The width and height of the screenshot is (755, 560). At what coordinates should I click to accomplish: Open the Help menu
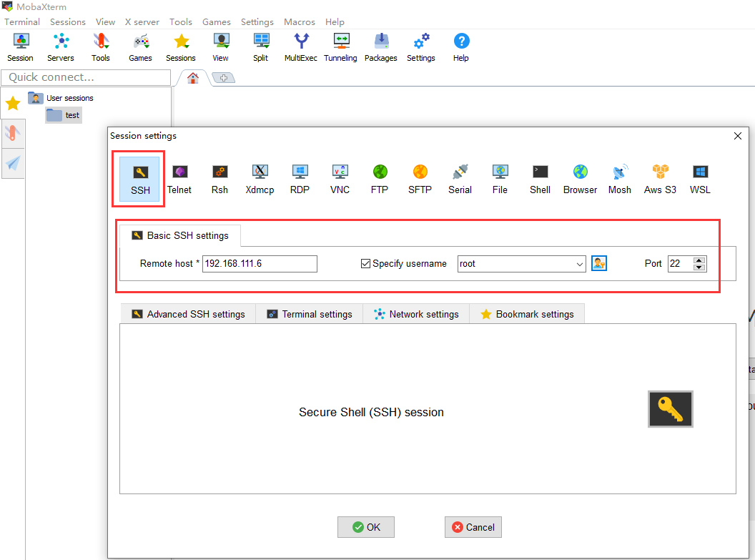point(335,21)
